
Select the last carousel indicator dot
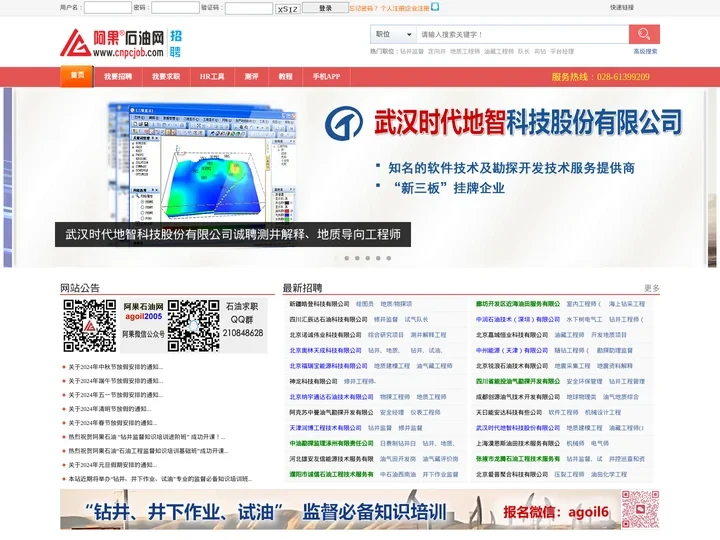pyautogui.click(x=388, y=258)
